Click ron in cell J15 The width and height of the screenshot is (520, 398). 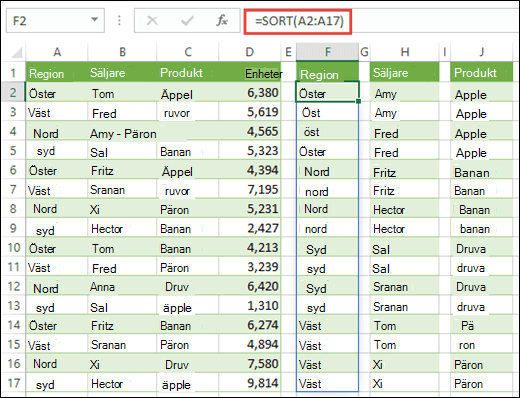[467, 345]
